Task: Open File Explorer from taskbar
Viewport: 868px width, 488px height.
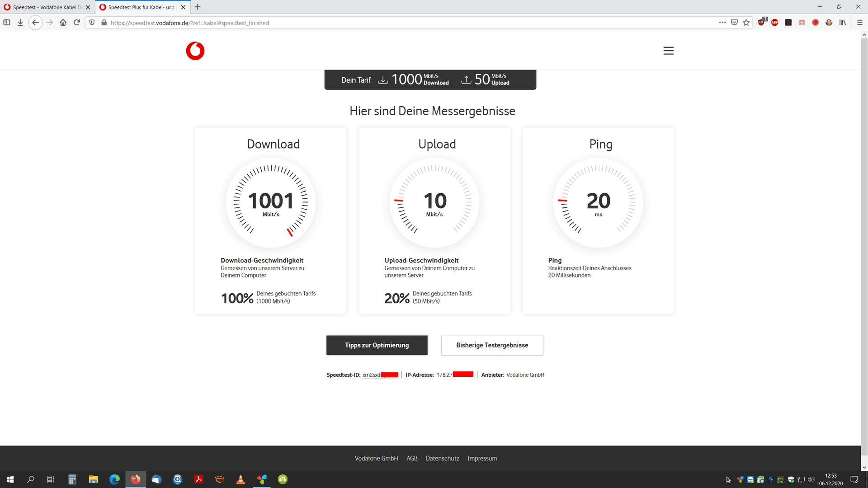Action: coord(94,479)
